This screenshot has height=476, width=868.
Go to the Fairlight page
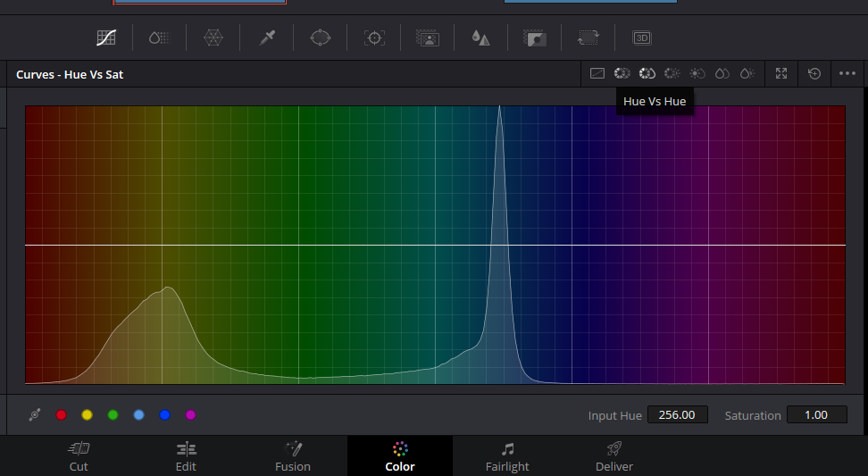507,456
